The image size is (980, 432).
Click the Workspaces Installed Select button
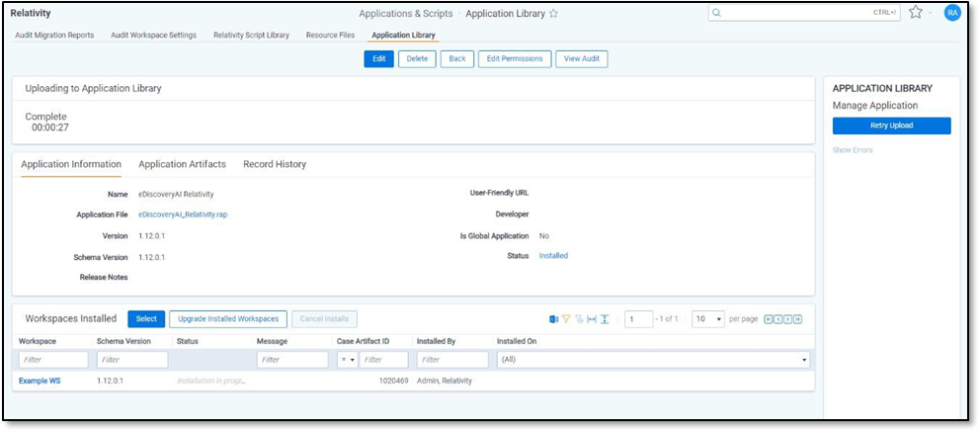click(x=146, y=319)
